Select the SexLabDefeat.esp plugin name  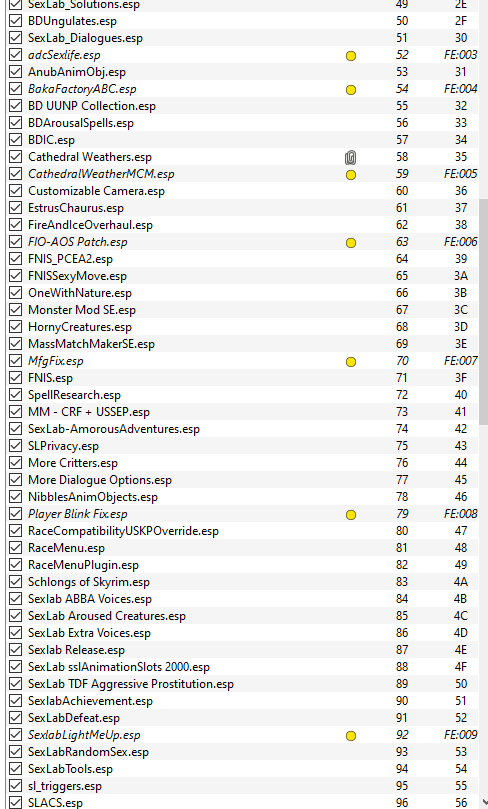(x=74, y=718)
